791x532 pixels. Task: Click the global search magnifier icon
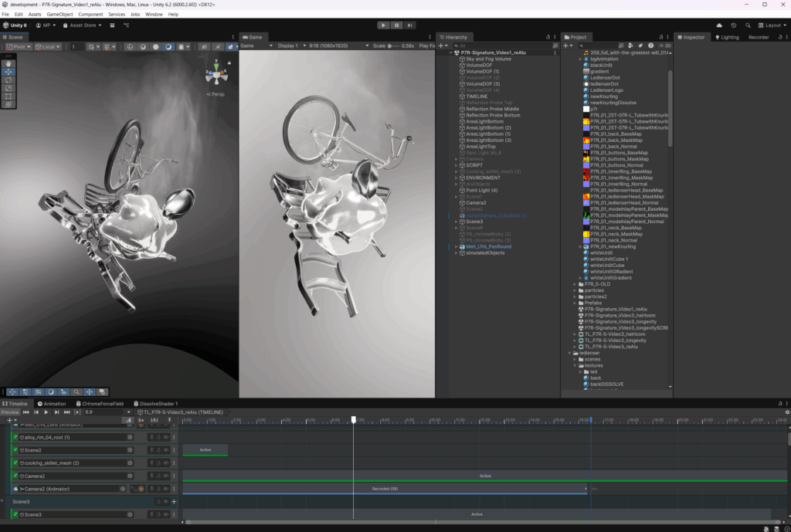tap(748, 25)
